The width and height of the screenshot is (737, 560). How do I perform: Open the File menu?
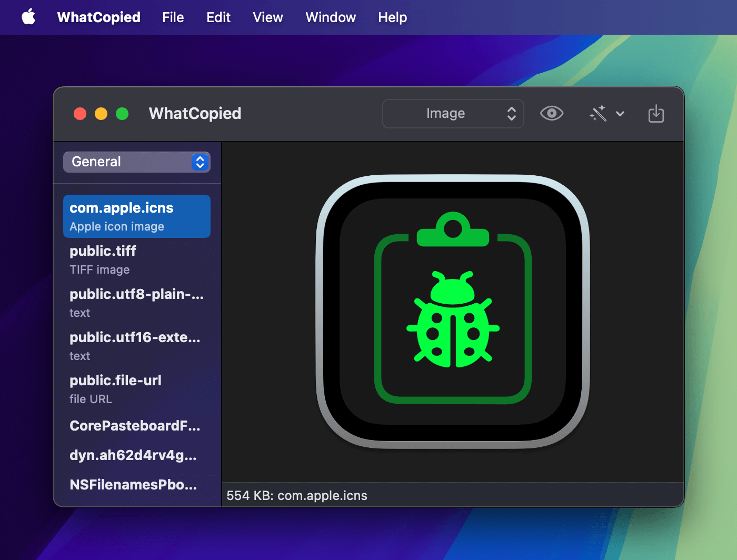point(173,17)
